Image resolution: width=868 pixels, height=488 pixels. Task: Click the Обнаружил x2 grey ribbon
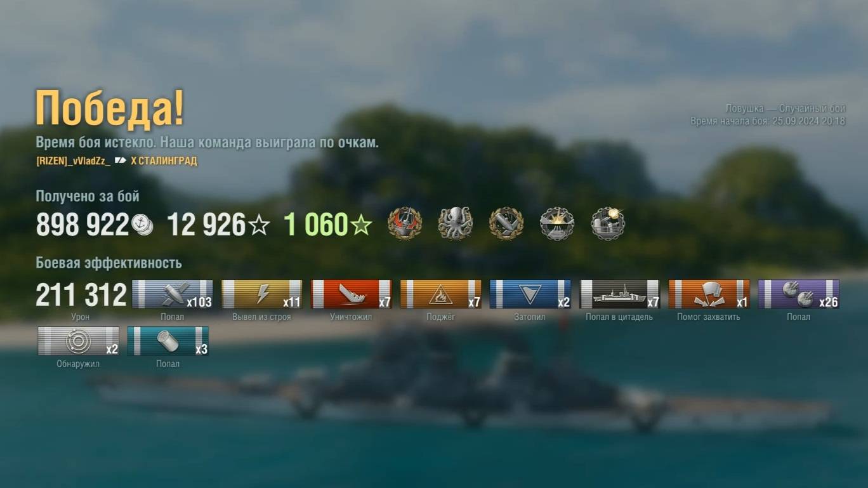coord(79,341)
